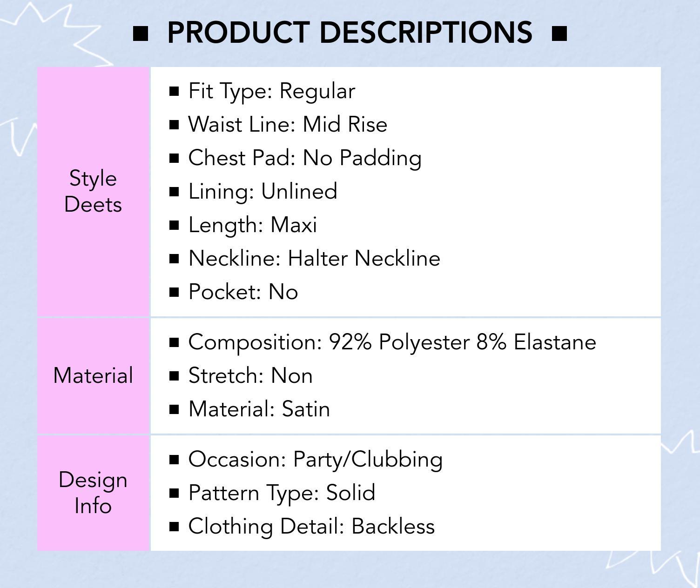Click the black square right of the title

point(559,33)
